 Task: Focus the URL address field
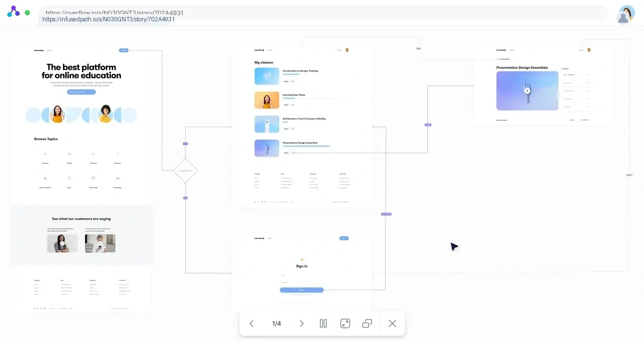[323, 13]
